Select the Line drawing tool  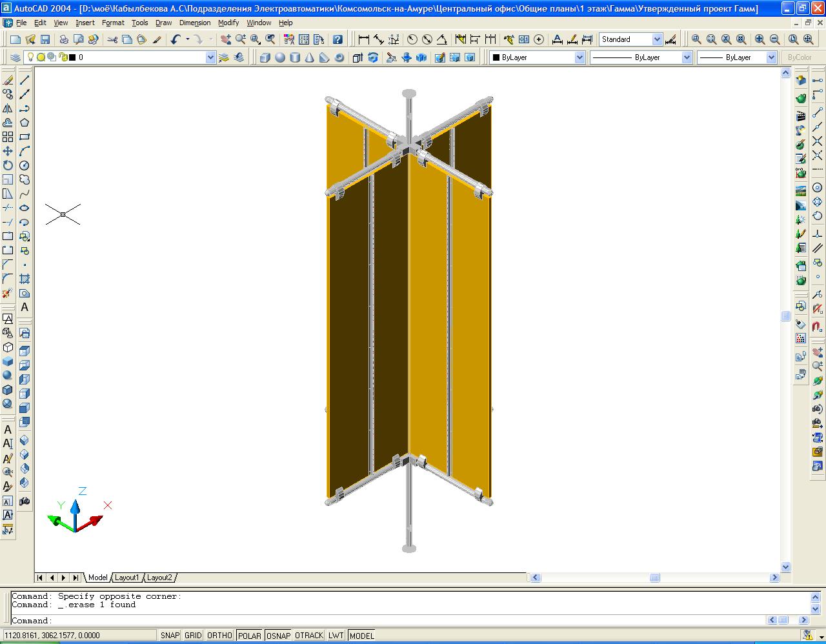[x=25, y=80]
